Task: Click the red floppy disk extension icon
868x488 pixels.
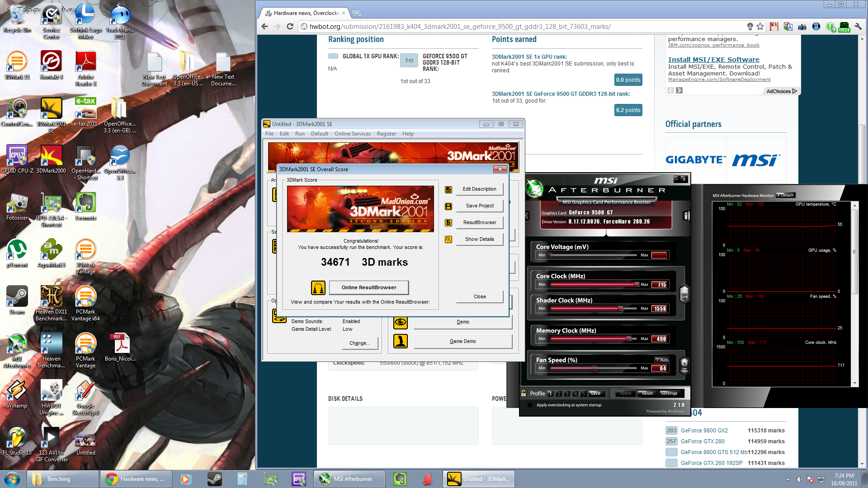Action: coord(774,27)
